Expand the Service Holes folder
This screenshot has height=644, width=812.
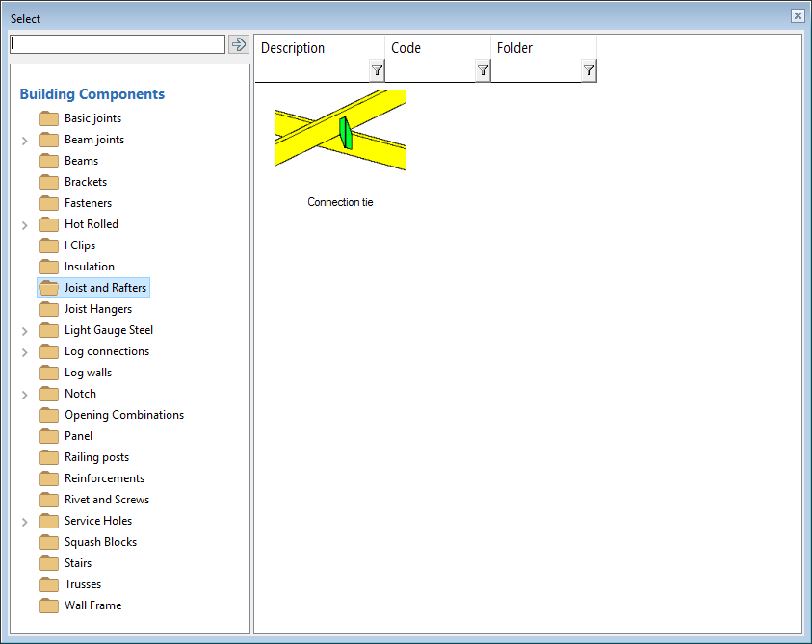click(x=25, y=522)
